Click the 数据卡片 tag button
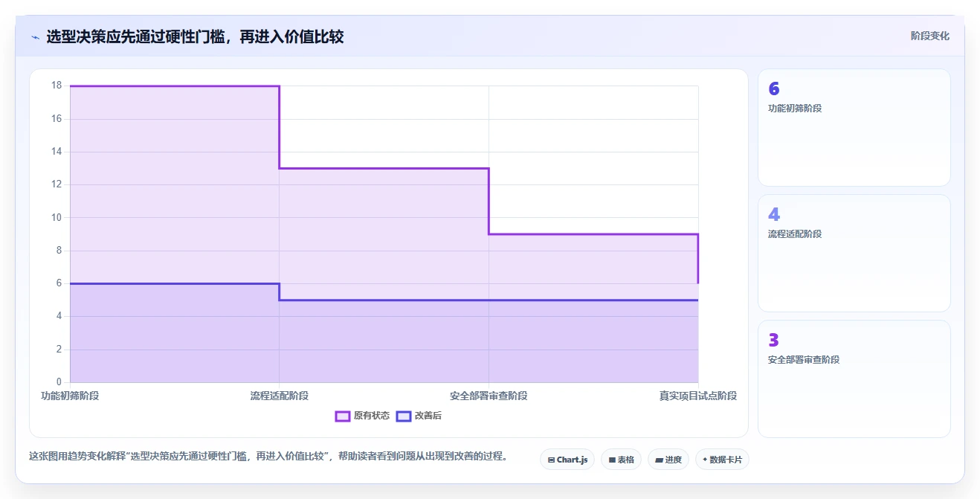This screenshot has height=499, width=980. (x=722, y=460)
